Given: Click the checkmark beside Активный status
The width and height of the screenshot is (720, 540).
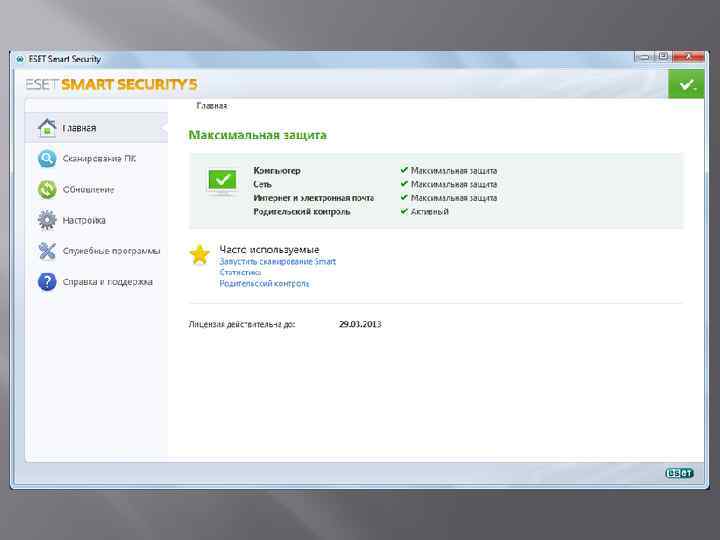Looking at the screenshot, I should (x=404, y=211).
